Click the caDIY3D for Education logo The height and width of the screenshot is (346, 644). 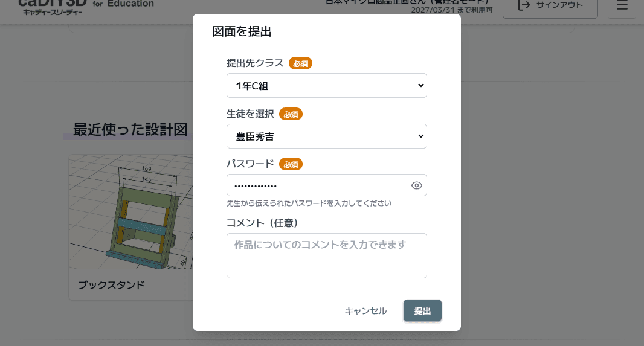[86, 6]
